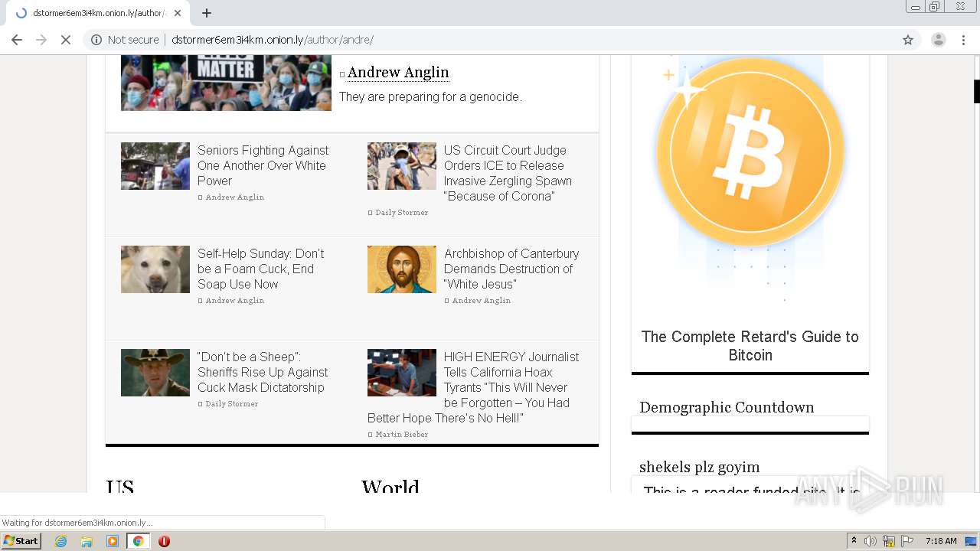This screenshot has height=551, width=980.
Task: Launch Internet Explorer from the taskbar
Action: pyautogui.click(x=61, y=541)
